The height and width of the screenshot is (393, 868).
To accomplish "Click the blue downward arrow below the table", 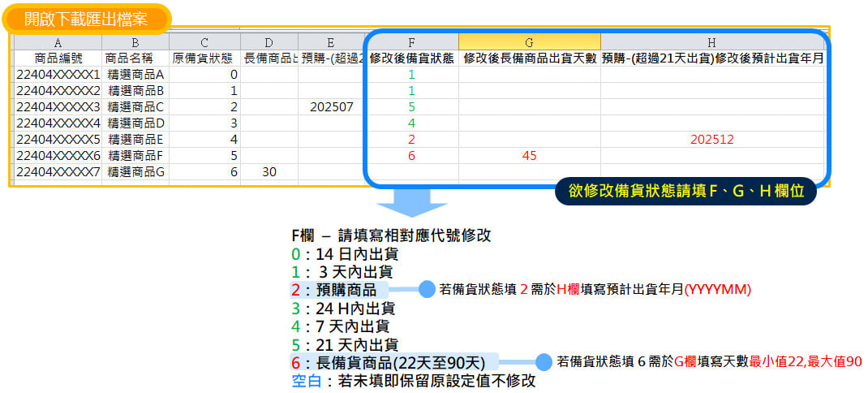I will pyautogui.click(x=412, y=204).
